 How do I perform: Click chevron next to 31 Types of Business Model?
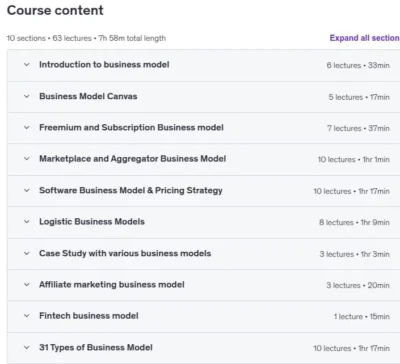27,347
